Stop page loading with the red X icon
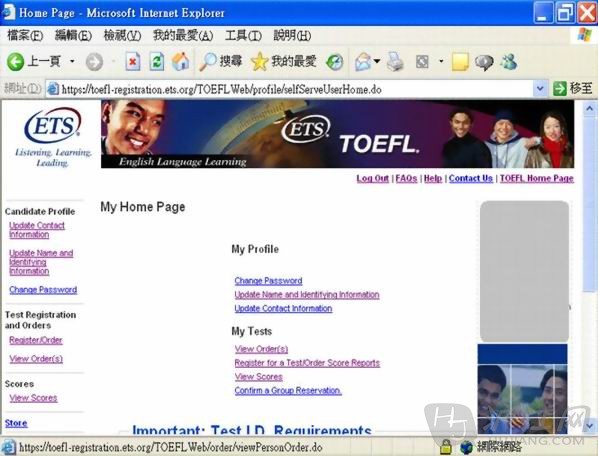Screen dimensions: 598x456 (133, 62)
